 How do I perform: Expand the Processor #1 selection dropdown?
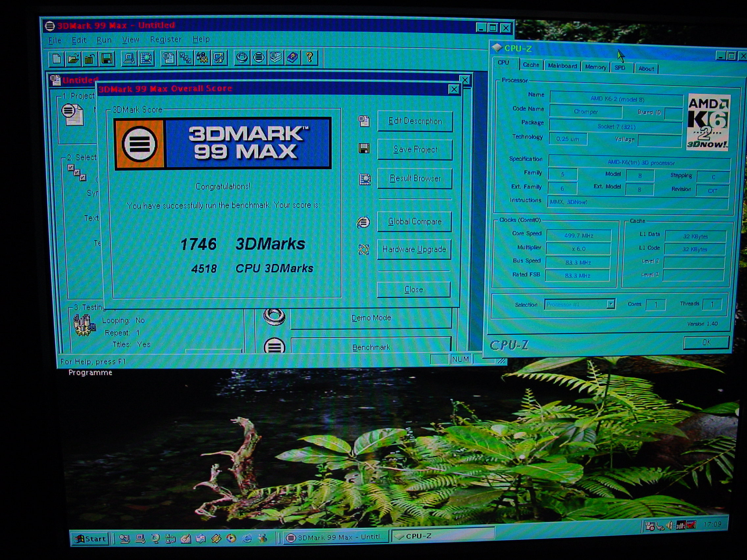[610, 304]
